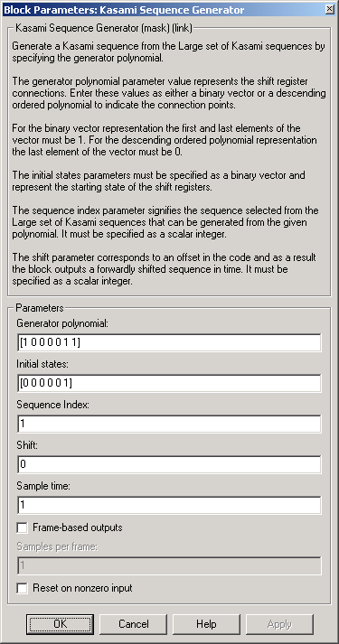Click the Cancel button
The image size is (339, 644).
pos(133,624)
